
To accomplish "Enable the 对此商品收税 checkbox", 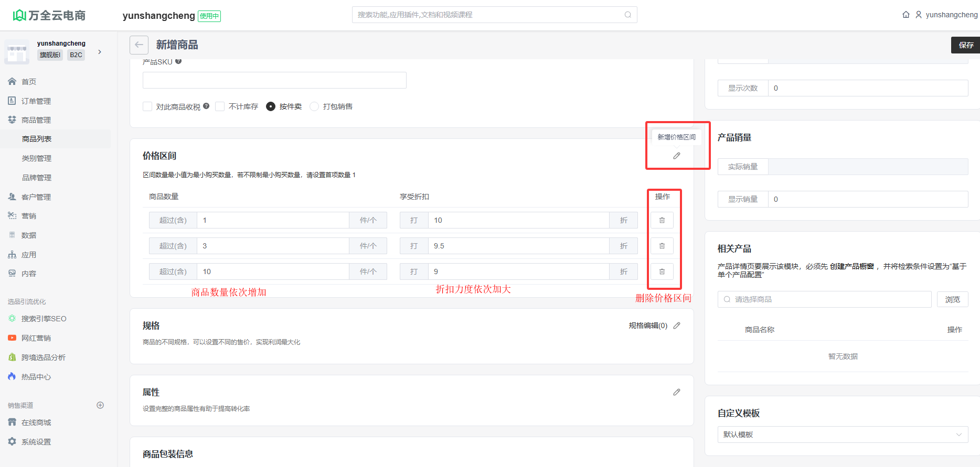I will click(147, 106).
